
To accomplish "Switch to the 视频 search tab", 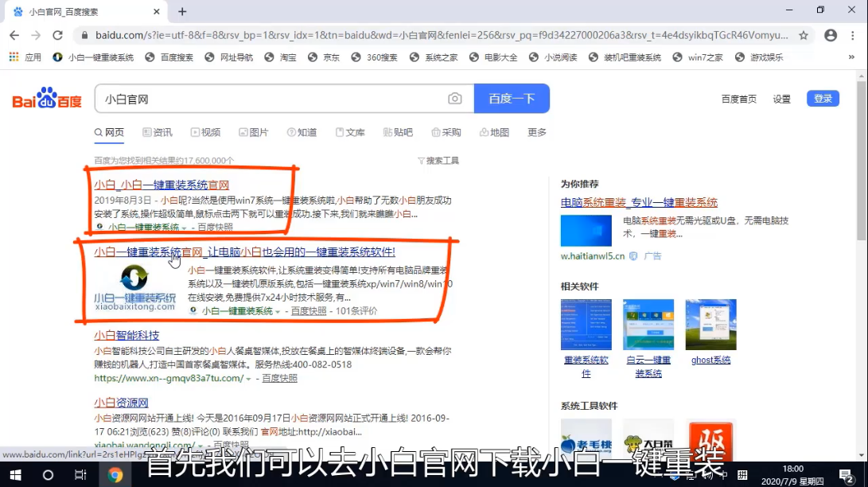I will 211,132.
